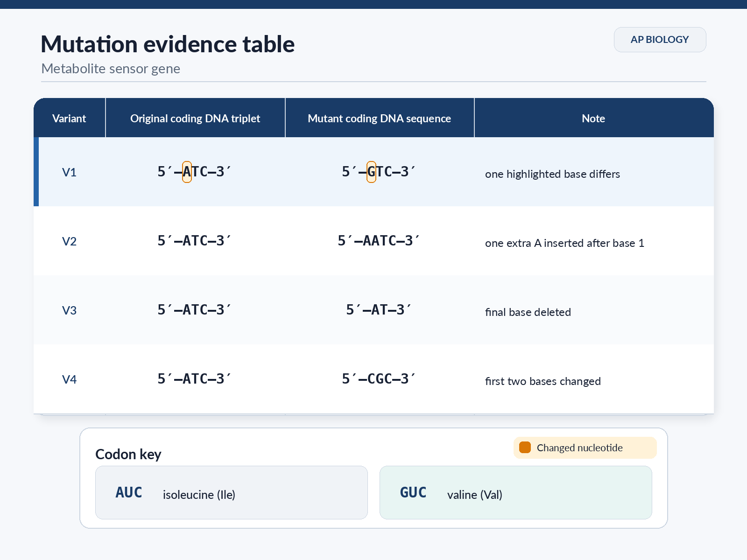This screenshot has height=560, width=747.
Task: Click the Mutation evidence table title
Action: (x=168, y=44)
